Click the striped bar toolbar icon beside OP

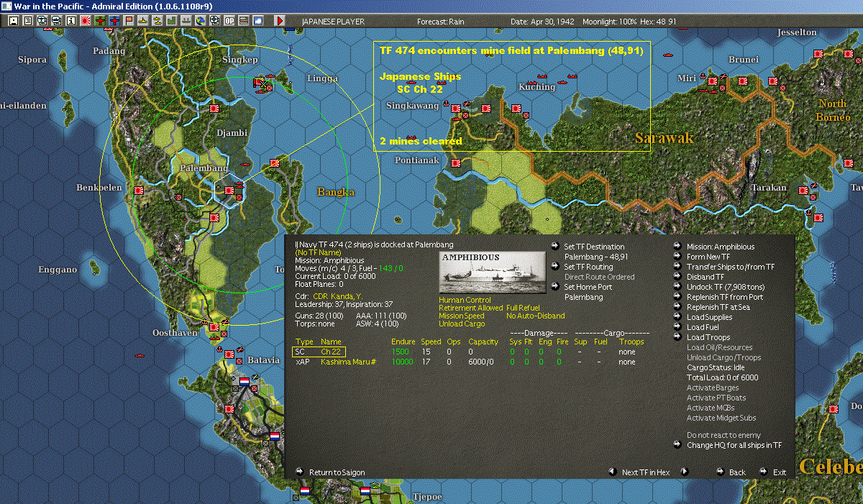(x=243, y=21)
